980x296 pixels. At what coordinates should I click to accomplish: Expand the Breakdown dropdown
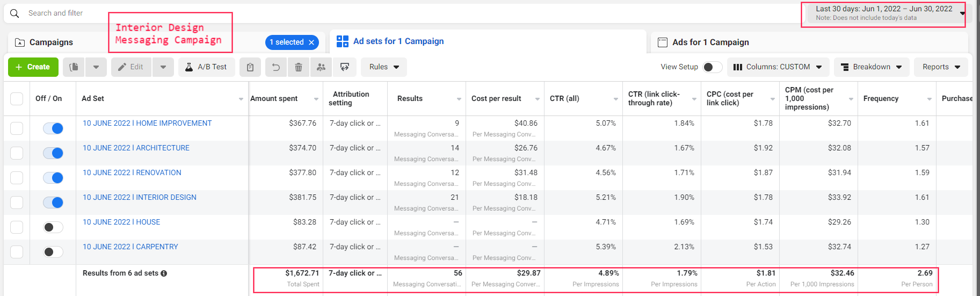click(x=871, y=67)
